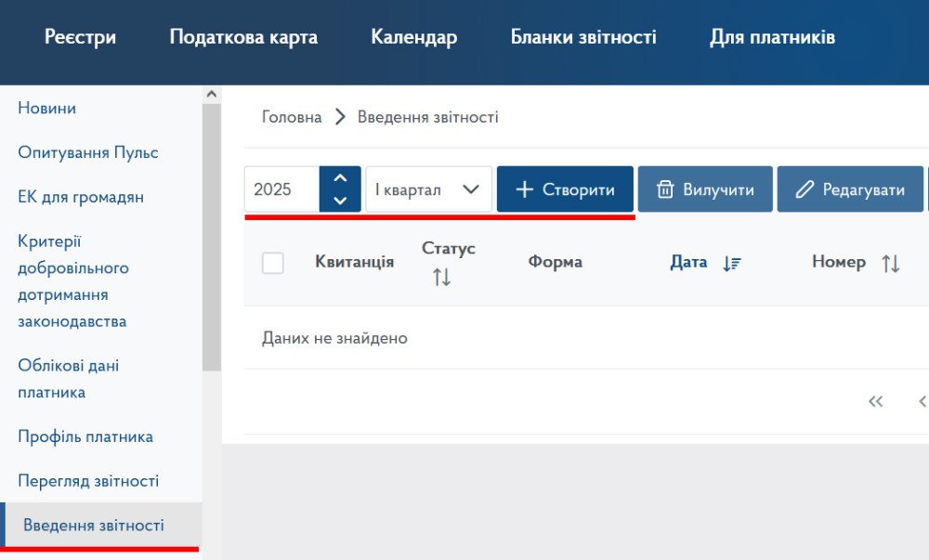Click the plus icon on Створити button

tap(524, 189)
